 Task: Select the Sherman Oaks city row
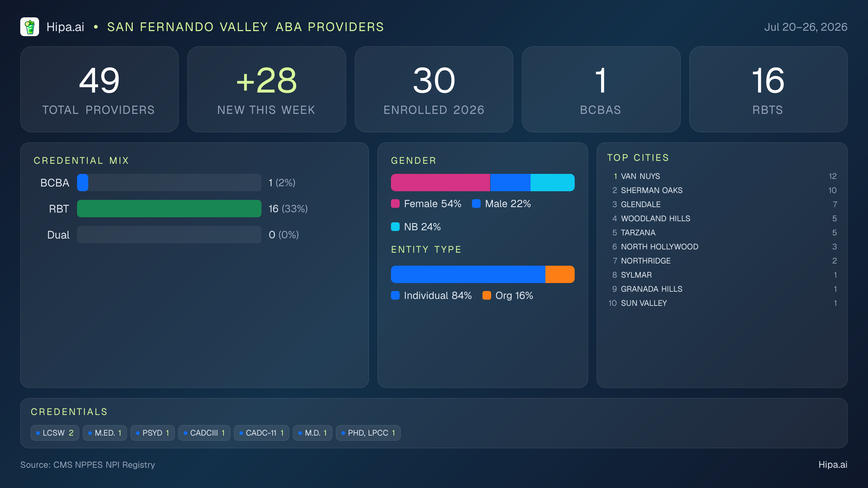pyautogui.click(x=722, y=190)
